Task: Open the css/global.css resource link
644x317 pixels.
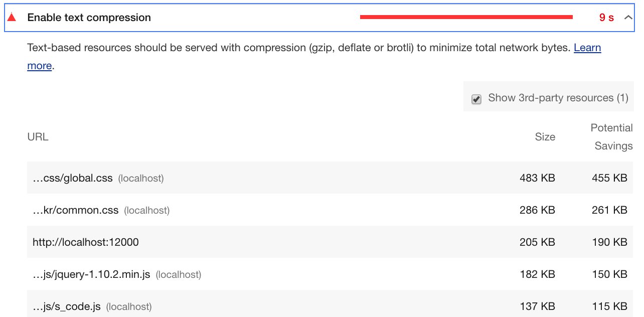Action: 73,178
